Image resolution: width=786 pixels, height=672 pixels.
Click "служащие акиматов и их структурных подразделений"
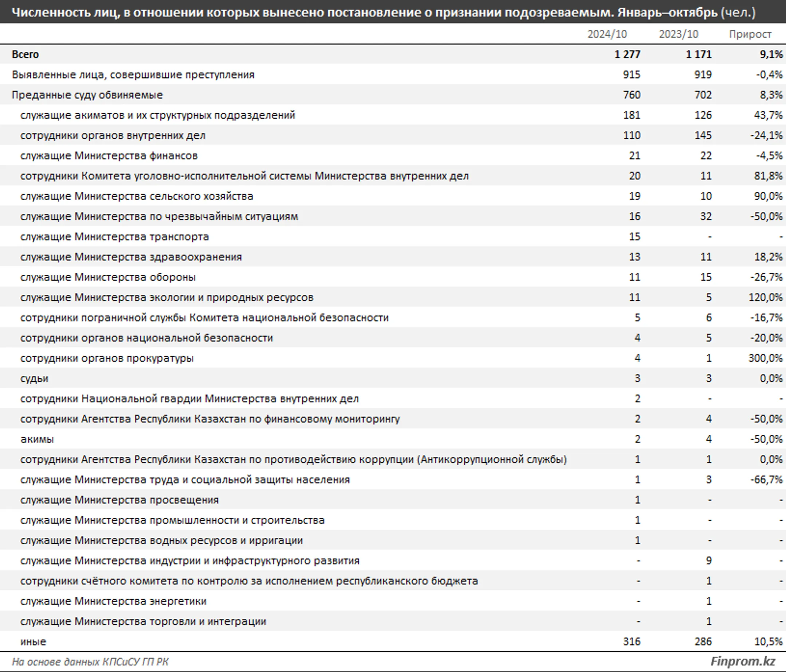(158, 115)
